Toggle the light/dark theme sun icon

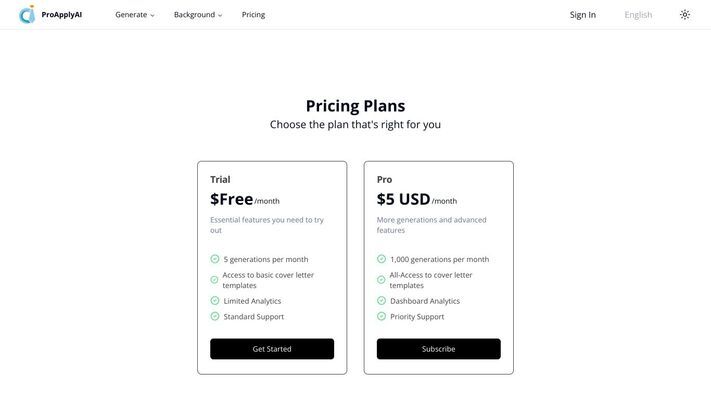coord(685,15)
